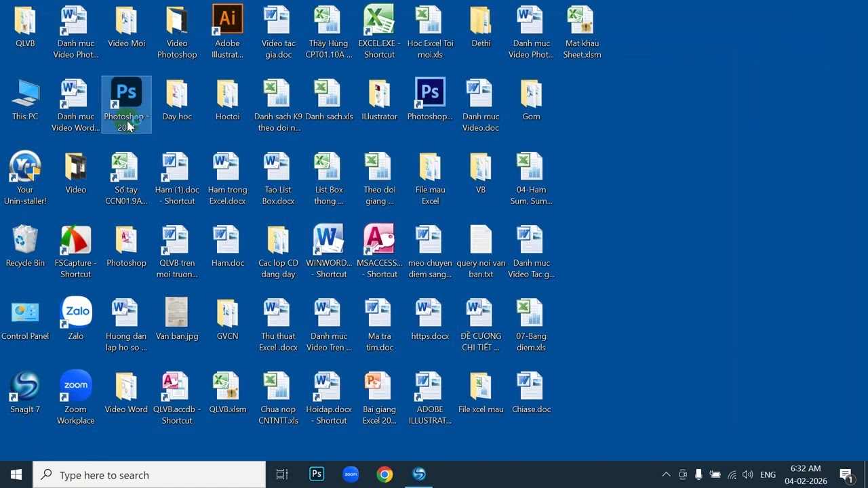Open the clock showing 6:32 AM
Viewport: 868px width, 488px height.
pyautogui.click(x=806, y=474)
